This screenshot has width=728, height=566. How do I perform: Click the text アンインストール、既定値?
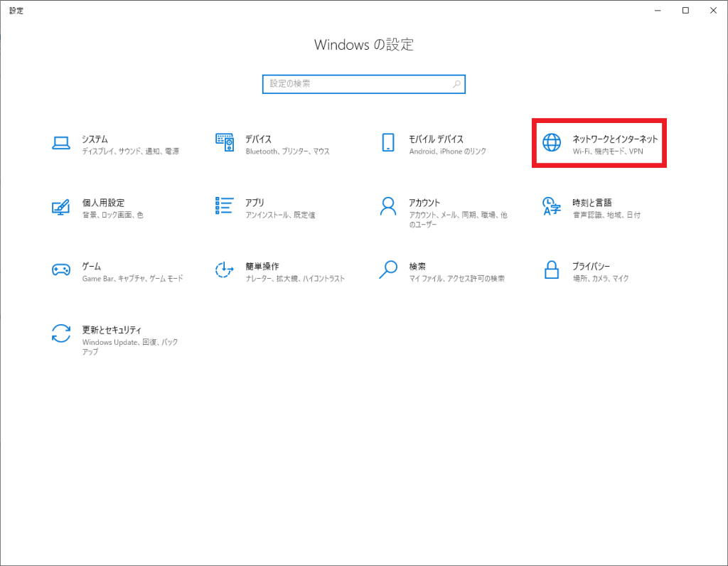pyautogui.click(x=280, y=215)
